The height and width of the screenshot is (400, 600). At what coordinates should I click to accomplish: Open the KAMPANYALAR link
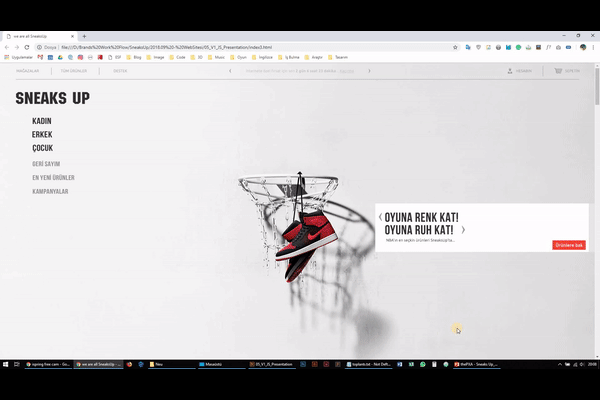[50, 191]
